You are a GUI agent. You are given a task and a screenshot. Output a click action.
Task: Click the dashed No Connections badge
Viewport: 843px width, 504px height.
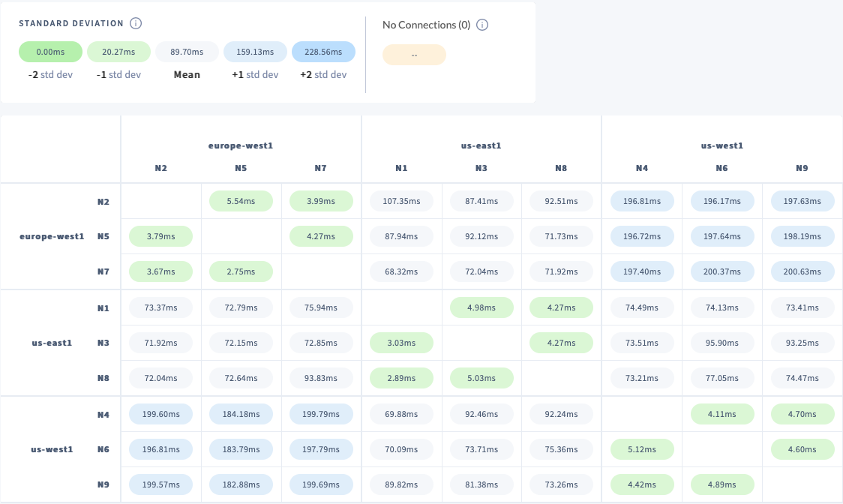[414, 55]
